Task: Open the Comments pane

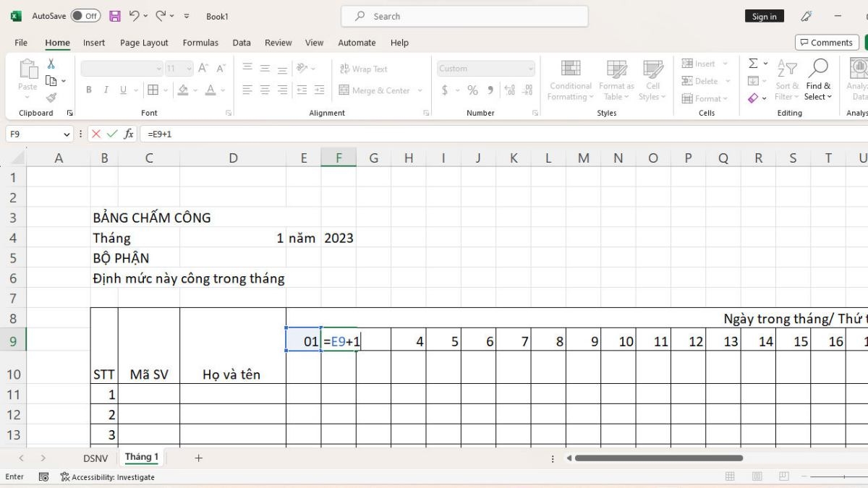Action: [x=827, y=43]
